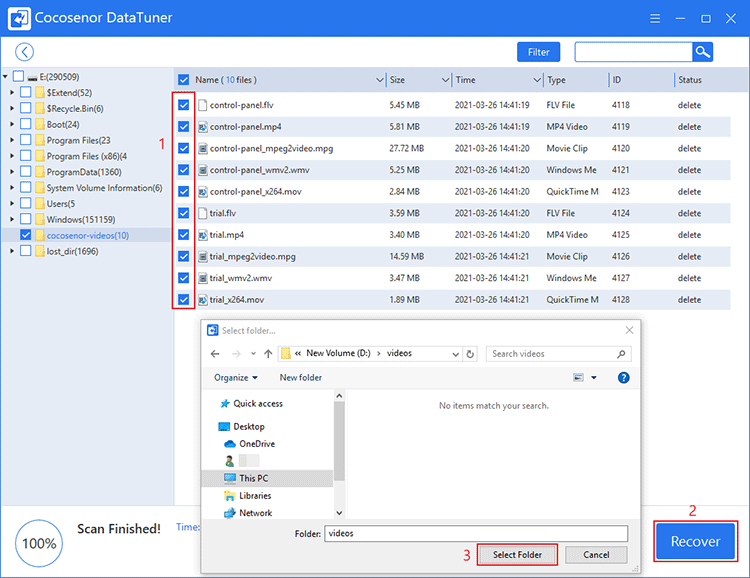Click the E: drive icon
This screenshot has height=578, width=750.
[x=33, y=77]
